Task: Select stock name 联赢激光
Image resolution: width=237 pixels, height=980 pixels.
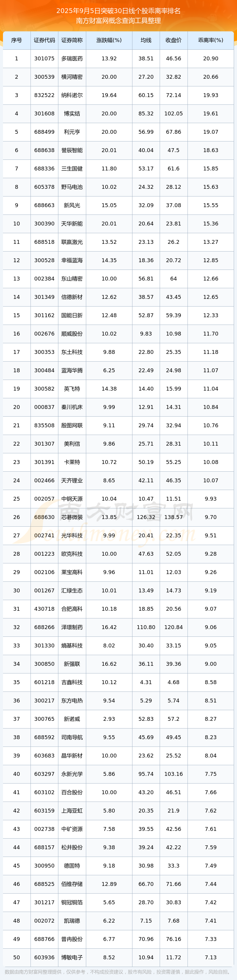Action: tap(72, 242)
